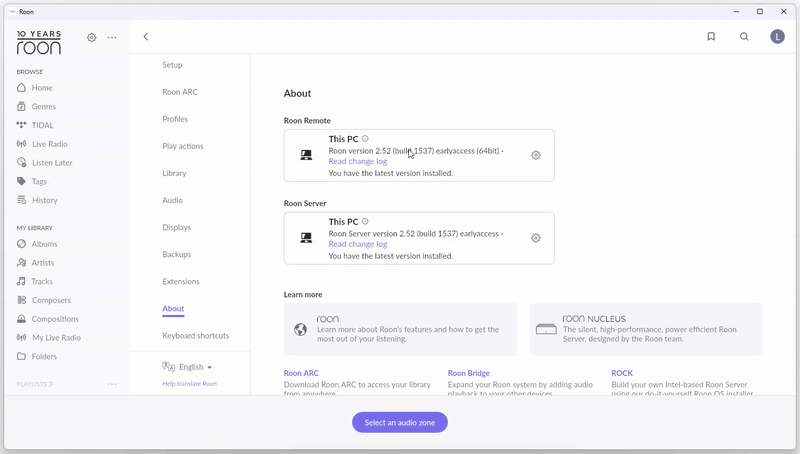
Task: Read change log for Roon Remote
Action: coord(358,161)
